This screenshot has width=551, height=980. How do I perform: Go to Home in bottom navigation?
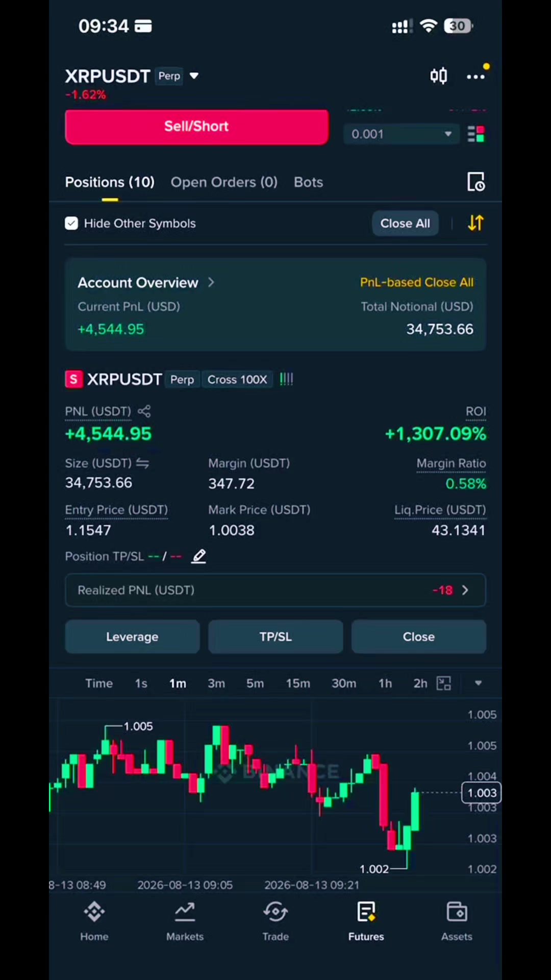pyautogui.click(x=94, y=921)
